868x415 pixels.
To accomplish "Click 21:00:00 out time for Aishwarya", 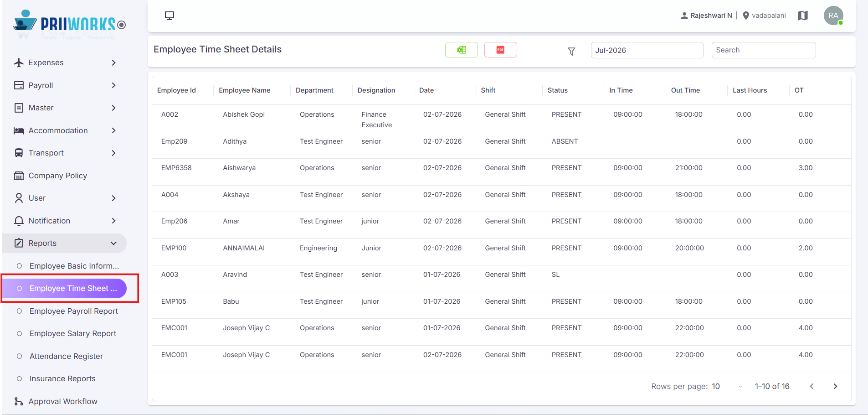I will [689, 168].
